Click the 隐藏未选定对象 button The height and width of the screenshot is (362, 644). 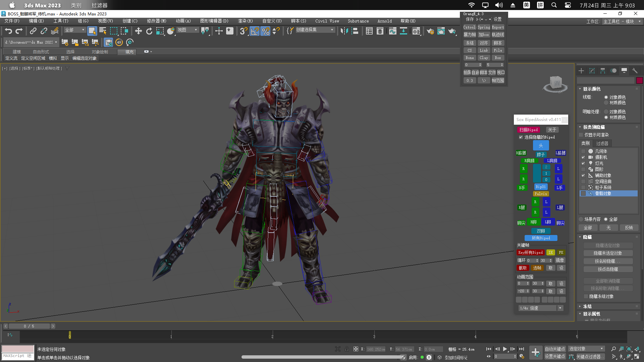point(608,253)
